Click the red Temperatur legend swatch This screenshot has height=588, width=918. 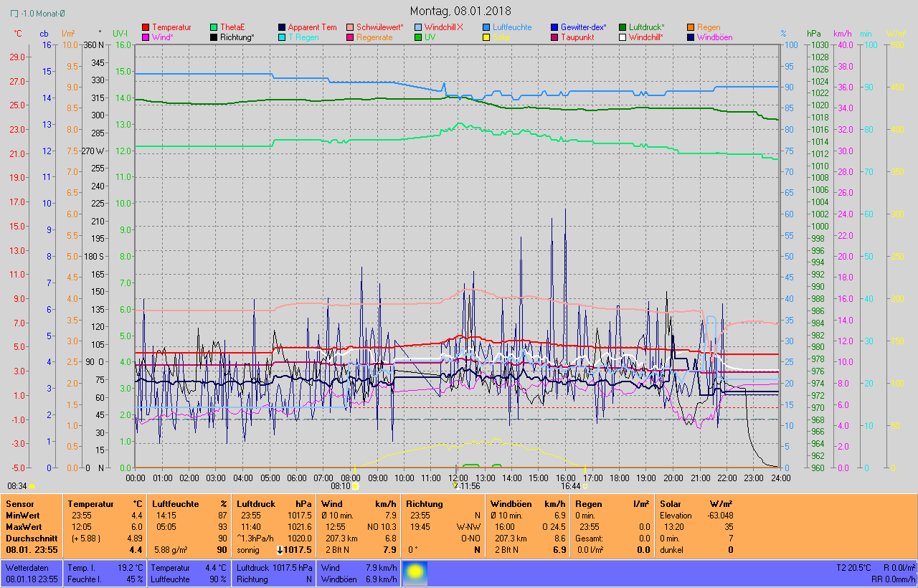coord(146,27)
